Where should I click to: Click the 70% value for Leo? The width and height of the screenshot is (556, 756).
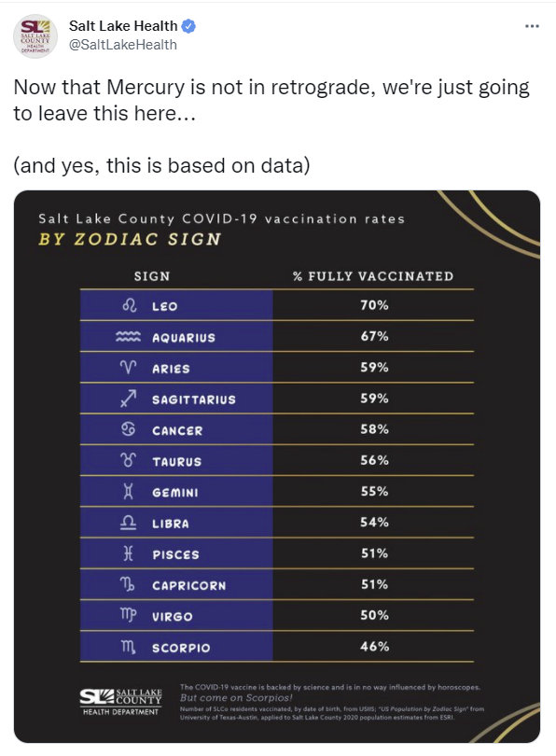coord(374,305)
